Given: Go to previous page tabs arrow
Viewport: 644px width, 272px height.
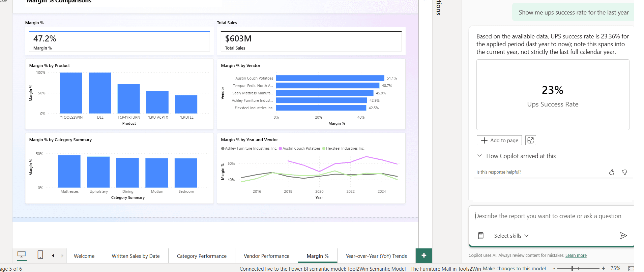Looking at the screenshot, I should 53,256.
